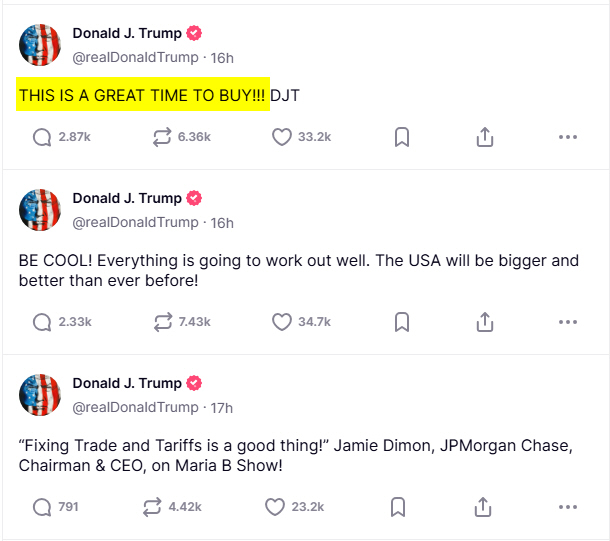The height and width of the screenshot is (541, 610).
Task: Open more options for "BE COOL!" post
Action: [568, 322]
